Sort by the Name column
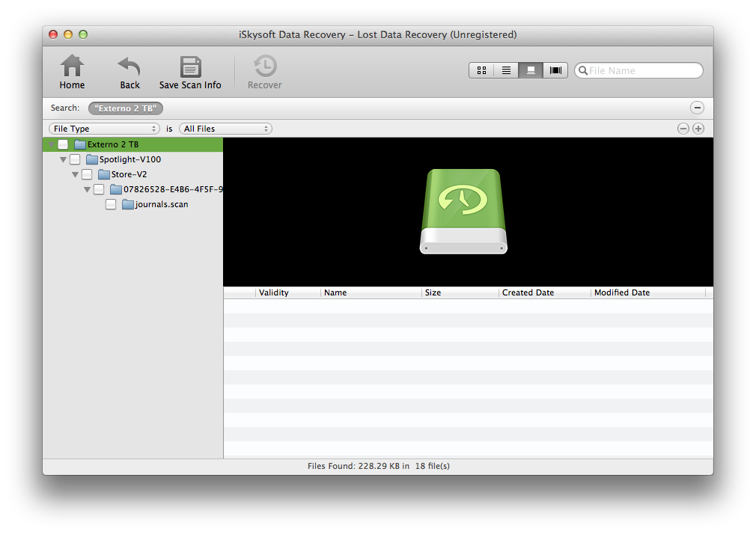The width and height of the screenshot is (756, 534). tap(371, 292)
